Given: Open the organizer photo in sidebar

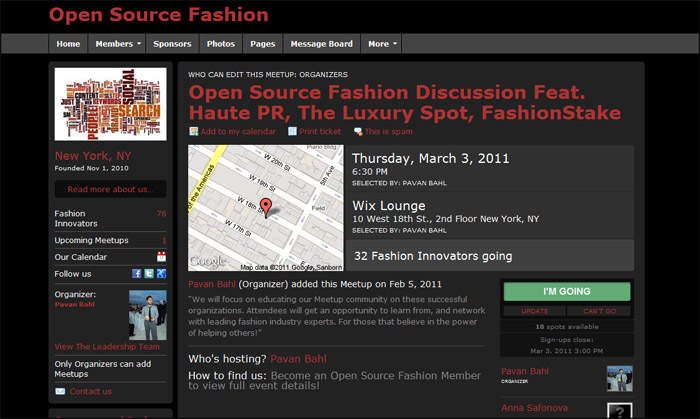Looking at the screenshot, I should coord(148,315).
